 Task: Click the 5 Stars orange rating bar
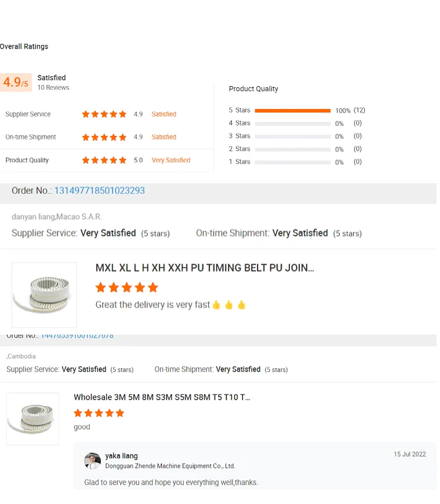coord(293,111)
